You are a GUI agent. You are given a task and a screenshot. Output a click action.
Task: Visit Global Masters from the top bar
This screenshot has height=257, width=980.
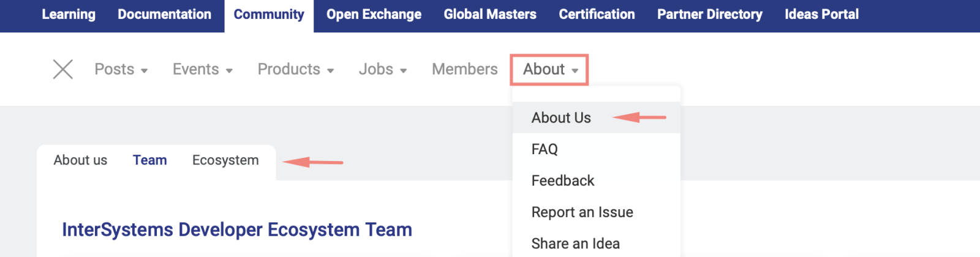(x=490, y=15)
